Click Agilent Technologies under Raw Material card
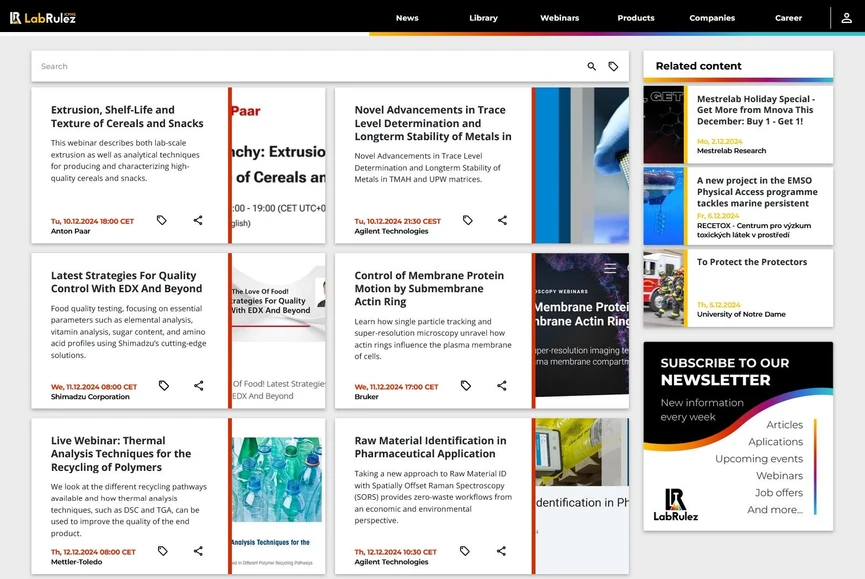Viewport: 865px width, 579px height. [391, 562]
